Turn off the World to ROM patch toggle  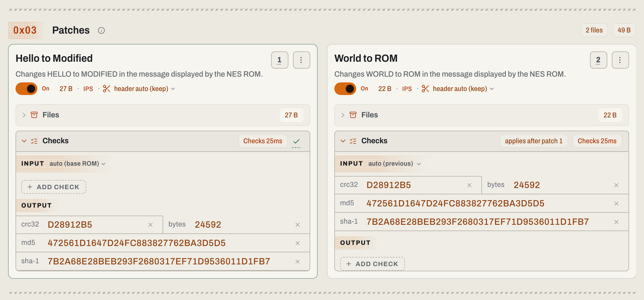345,89
